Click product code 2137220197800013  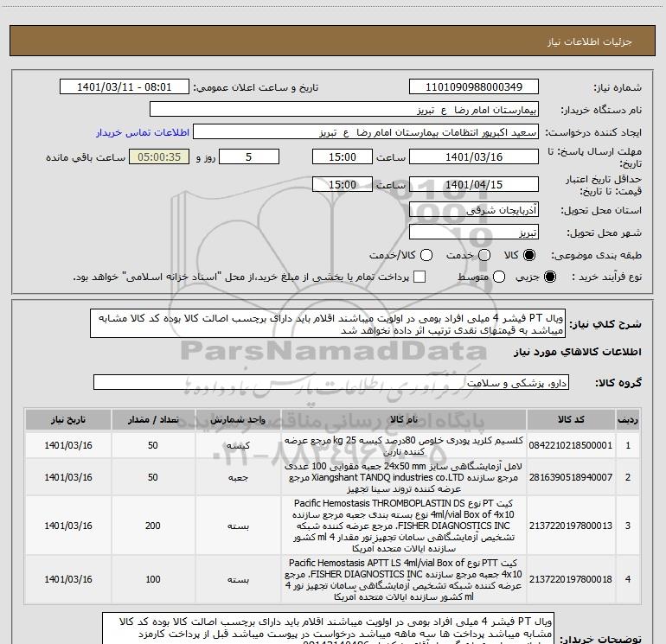[x=571, y=526]
